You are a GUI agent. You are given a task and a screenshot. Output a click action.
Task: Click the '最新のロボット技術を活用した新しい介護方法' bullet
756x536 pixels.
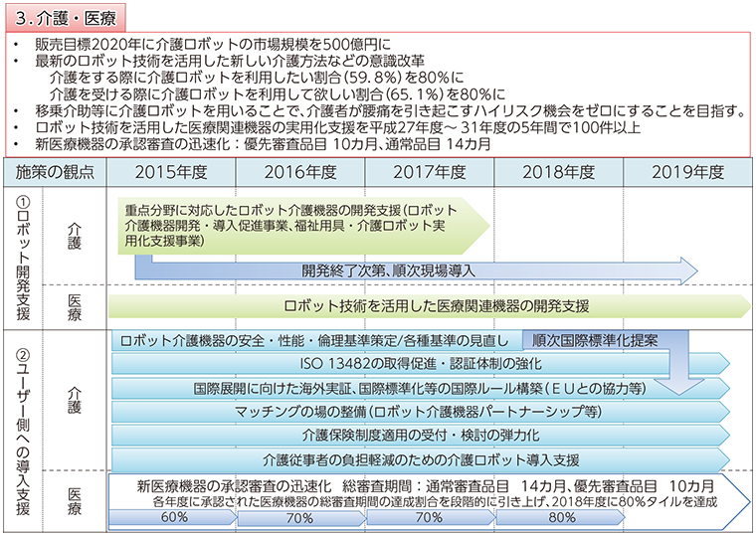click(x=230, y=62)
